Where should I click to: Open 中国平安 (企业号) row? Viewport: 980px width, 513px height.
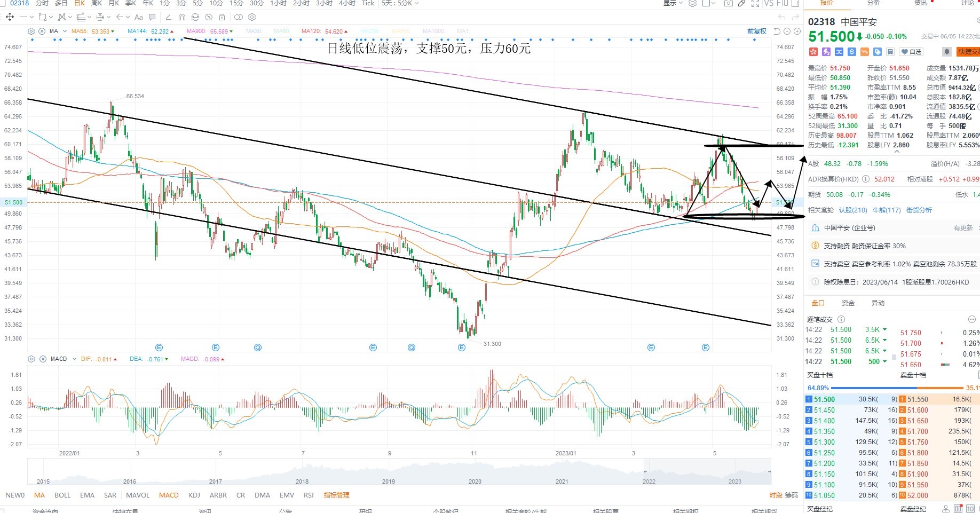click(x=892, y=228)
